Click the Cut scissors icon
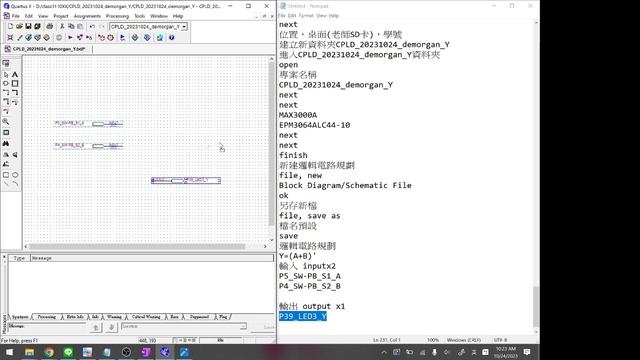 tap(62, 26)
